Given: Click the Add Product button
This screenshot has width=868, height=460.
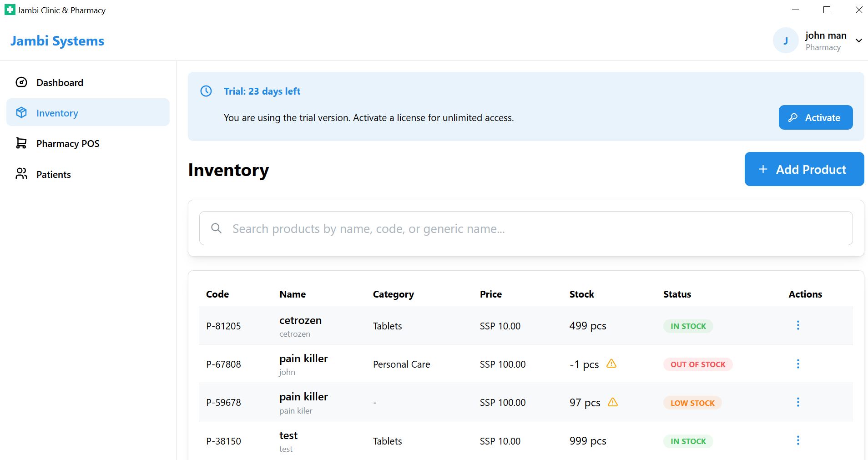Looking at the screenshot, I should (x=804, y=169).
